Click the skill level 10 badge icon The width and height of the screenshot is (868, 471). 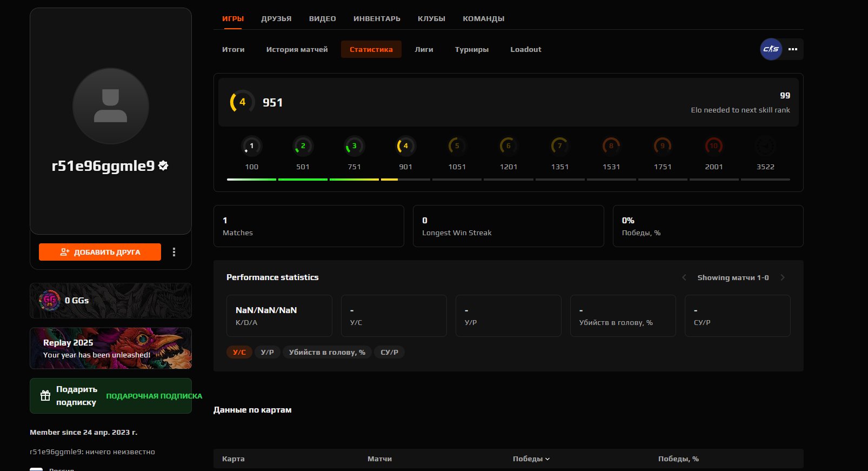coord(714,146)
